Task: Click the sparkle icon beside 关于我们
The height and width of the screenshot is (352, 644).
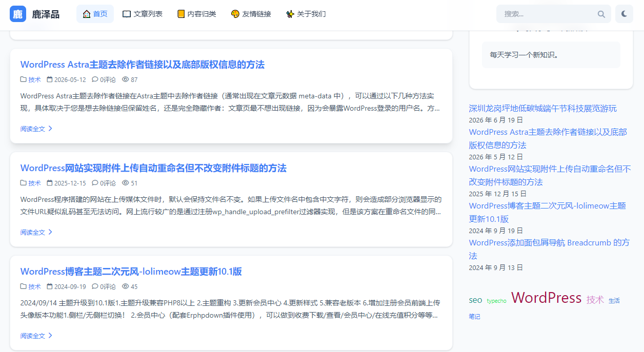Action: (290, 14)
